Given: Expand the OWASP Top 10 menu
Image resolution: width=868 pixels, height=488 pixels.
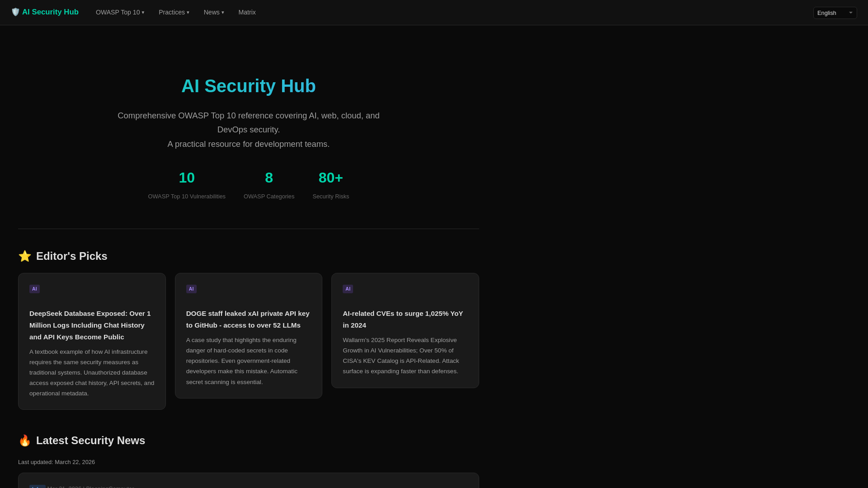Looking at the screenshot, I should pos(120,12).
